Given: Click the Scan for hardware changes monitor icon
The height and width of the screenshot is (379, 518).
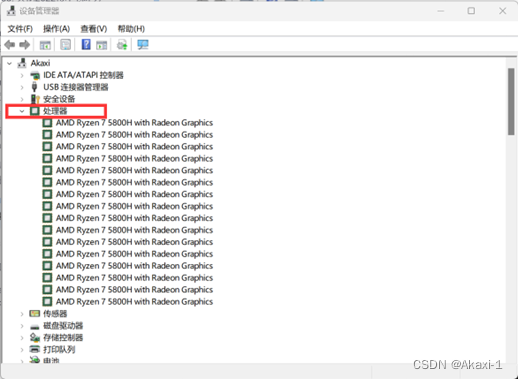Looking at the screenshot, I should click(x=143, y=45).
